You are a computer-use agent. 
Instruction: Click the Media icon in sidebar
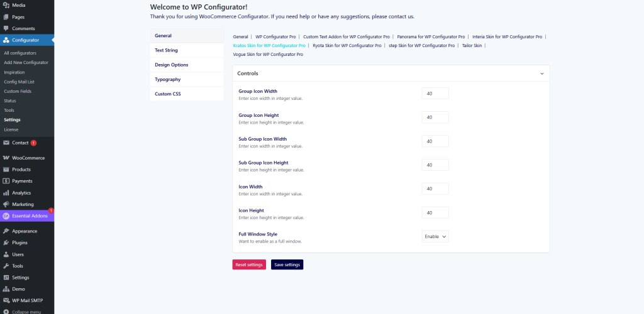coord(6,5)
